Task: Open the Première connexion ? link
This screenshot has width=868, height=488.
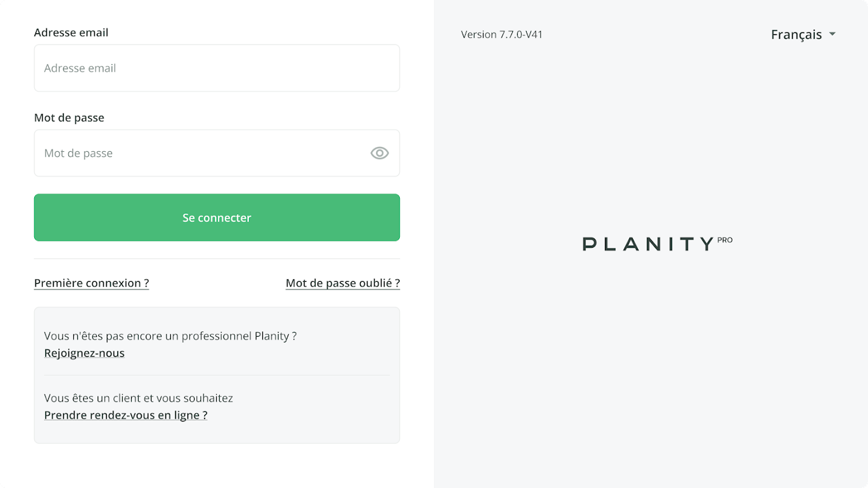Action: tap(92, 283)
